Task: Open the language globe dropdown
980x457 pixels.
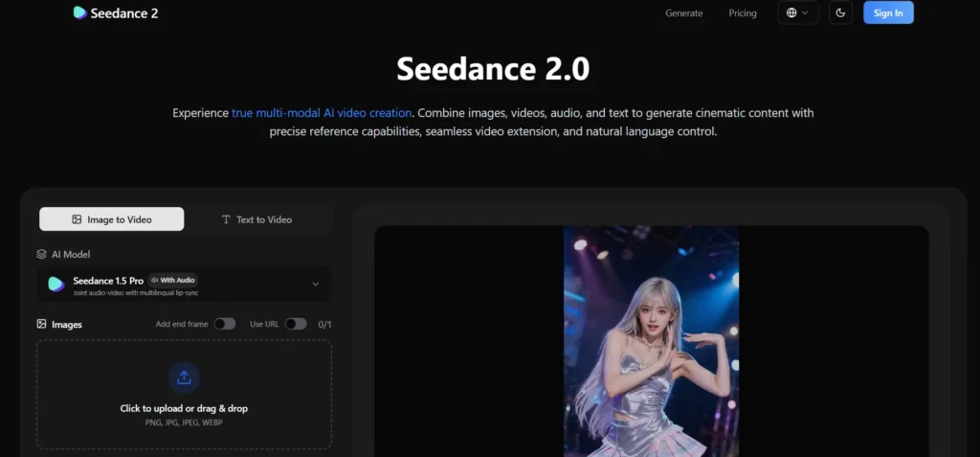Action: [798, 13]
